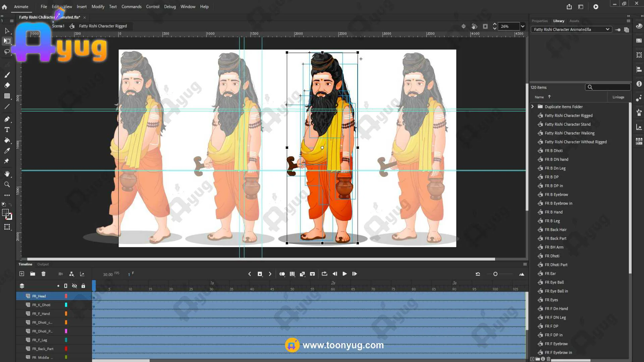Switch to the Properties tab
The image size is (644, 362).
click(539, 21)
